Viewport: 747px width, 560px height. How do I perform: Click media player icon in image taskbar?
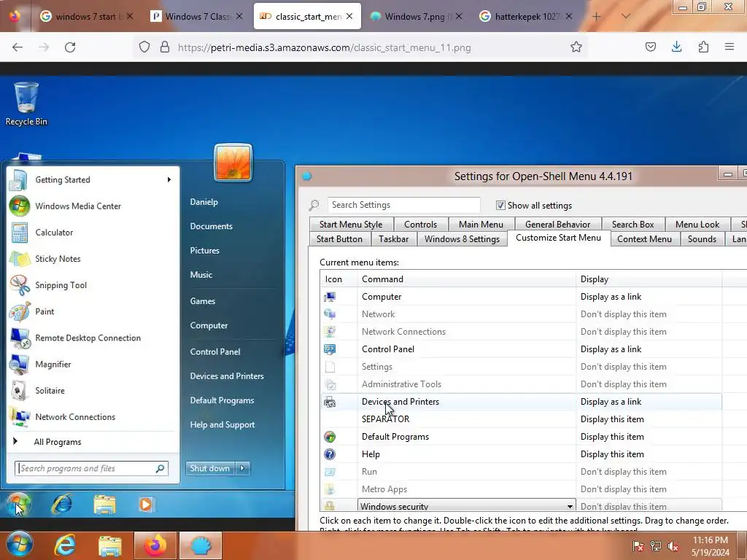146,505
